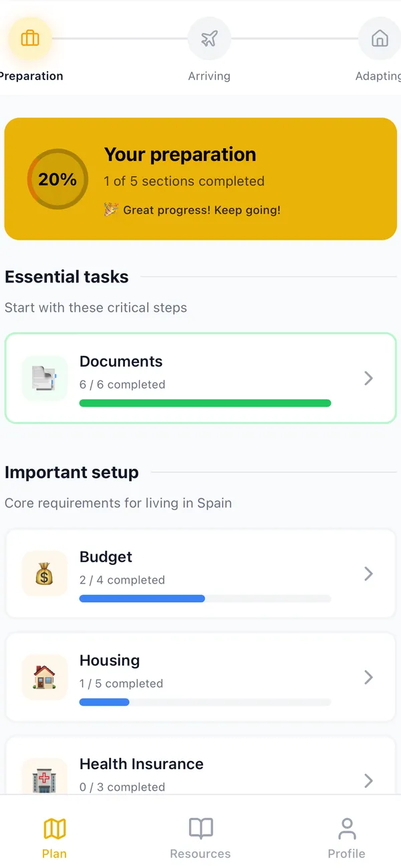
Task: Tap the Documents folder icon
Action: [44, 378]
